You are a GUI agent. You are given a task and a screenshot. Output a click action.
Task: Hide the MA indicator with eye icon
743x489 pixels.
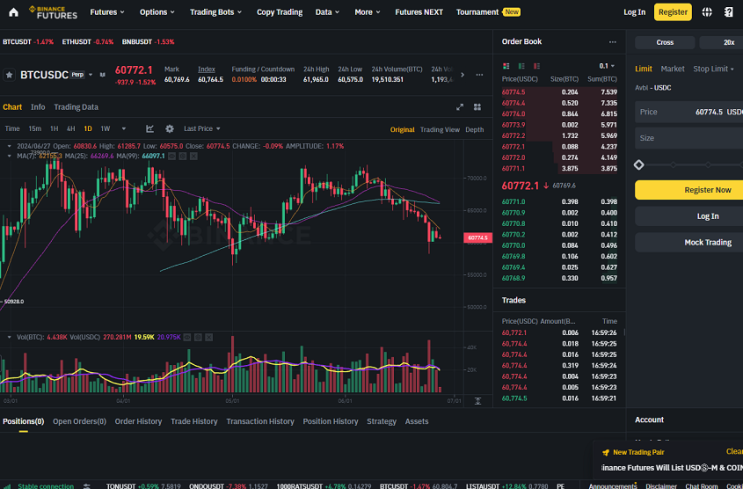point(172,156)
